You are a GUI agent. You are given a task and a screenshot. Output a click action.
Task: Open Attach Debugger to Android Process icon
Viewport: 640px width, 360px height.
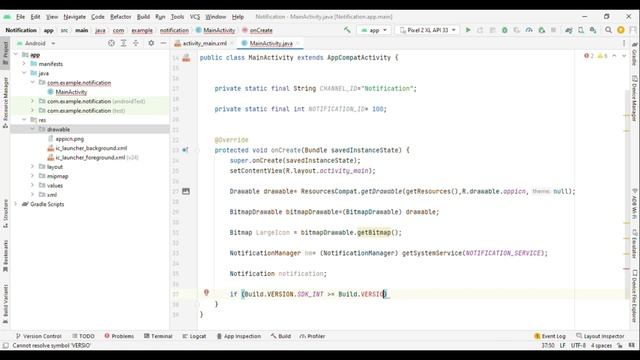click(541, 30)
